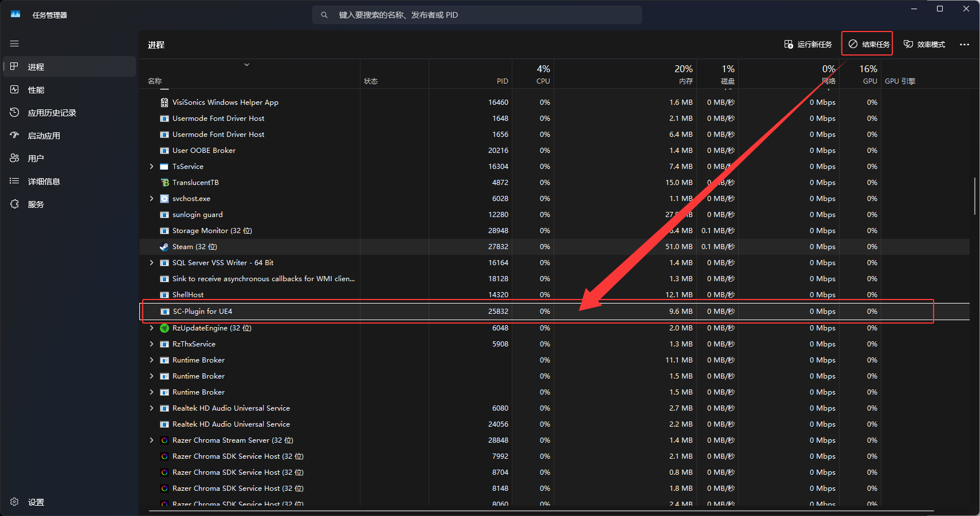This screenshot has width=980, height=516.
Task: Click the svchost.exe gear icon
Action: click(x=164, y=199)
